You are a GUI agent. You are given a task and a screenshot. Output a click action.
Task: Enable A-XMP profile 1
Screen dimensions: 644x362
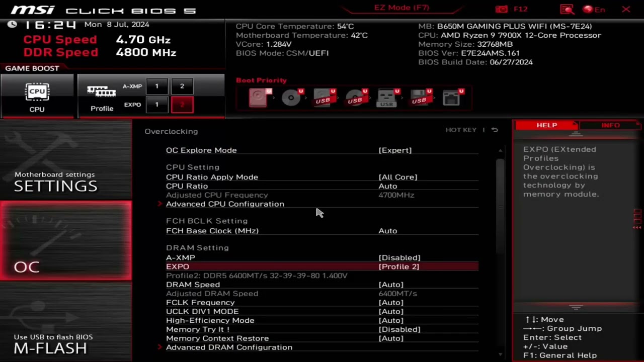point(156,86)
